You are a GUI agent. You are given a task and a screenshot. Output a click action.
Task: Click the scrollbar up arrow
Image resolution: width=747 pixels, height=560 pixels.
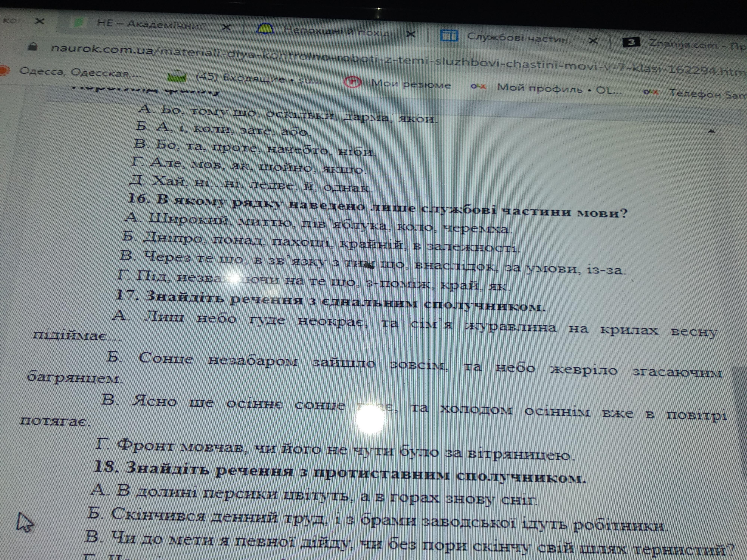click(x=712, y=131)
